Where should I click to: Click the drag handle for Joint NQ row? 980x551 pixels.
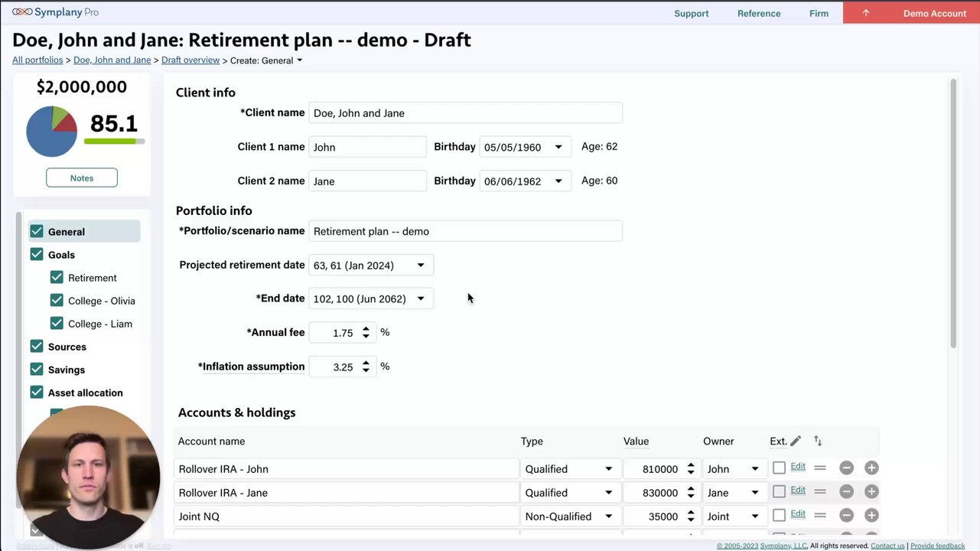pyautogui.click(x=820, y=516)
